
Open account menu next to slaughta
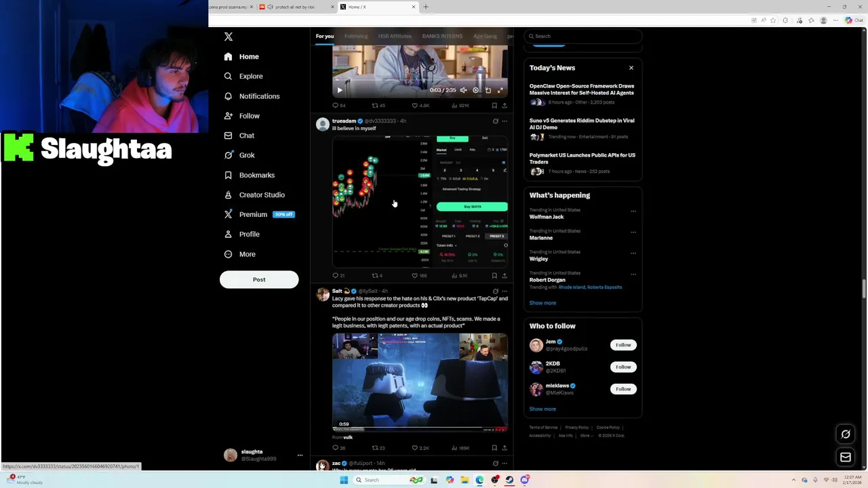300,455
